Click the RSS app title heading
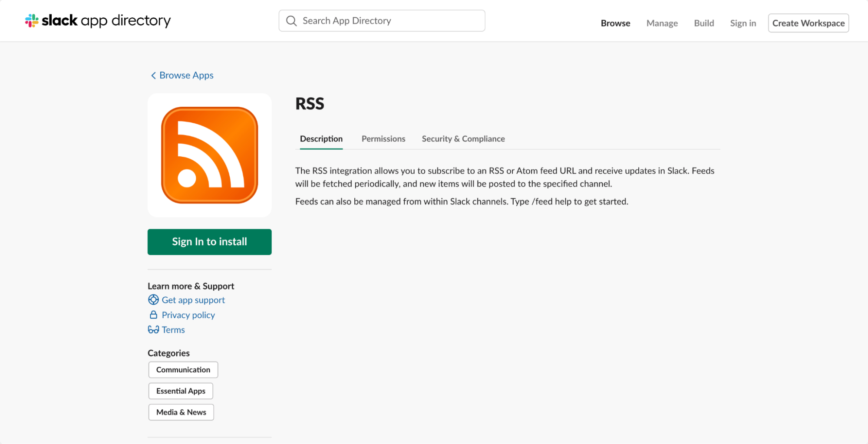The image size is (868, 444). [x=310, y=104]
